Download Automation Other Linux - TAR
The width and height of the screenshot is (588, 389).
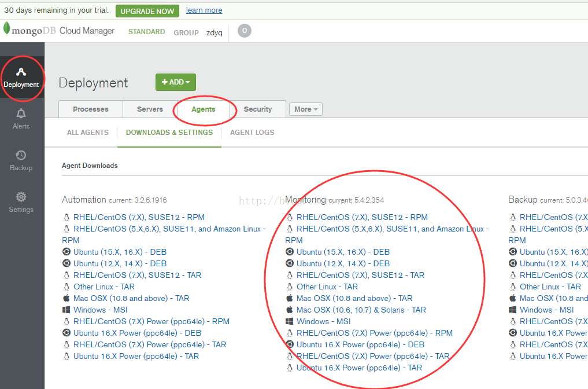point(104,287)
